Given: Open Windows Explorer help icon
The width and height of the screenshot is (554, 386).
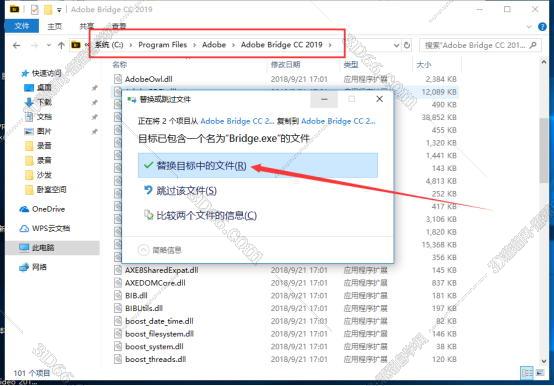Looking at the screenshot, I should pyautogui.click(x=542, y=26).
